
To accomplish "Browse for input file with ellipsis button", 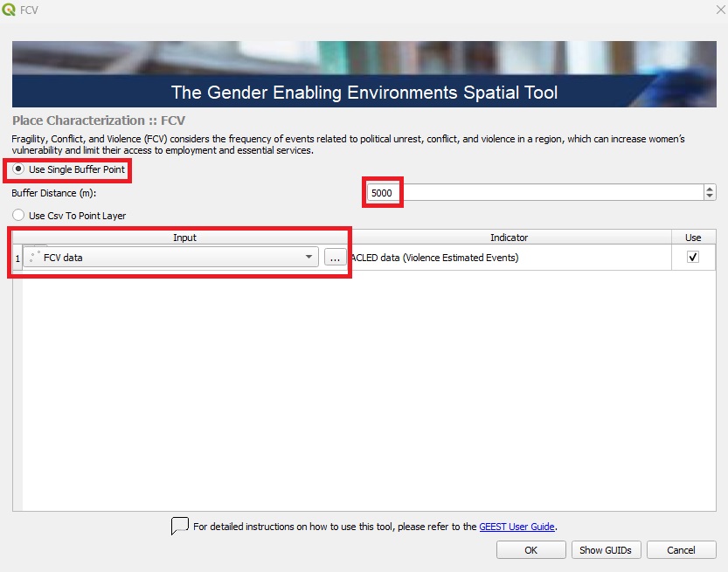I will coord(335,257).
